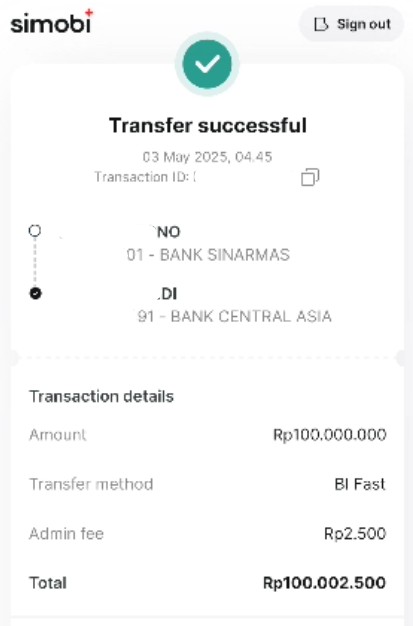This screenshot has height=626, width=413.
Task: Click the amount value Rp100.000.000
Action: [x=330, y=434]
